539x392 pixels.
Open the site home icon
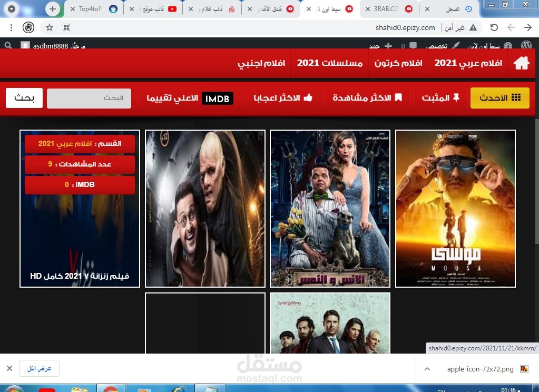point(521,63)
